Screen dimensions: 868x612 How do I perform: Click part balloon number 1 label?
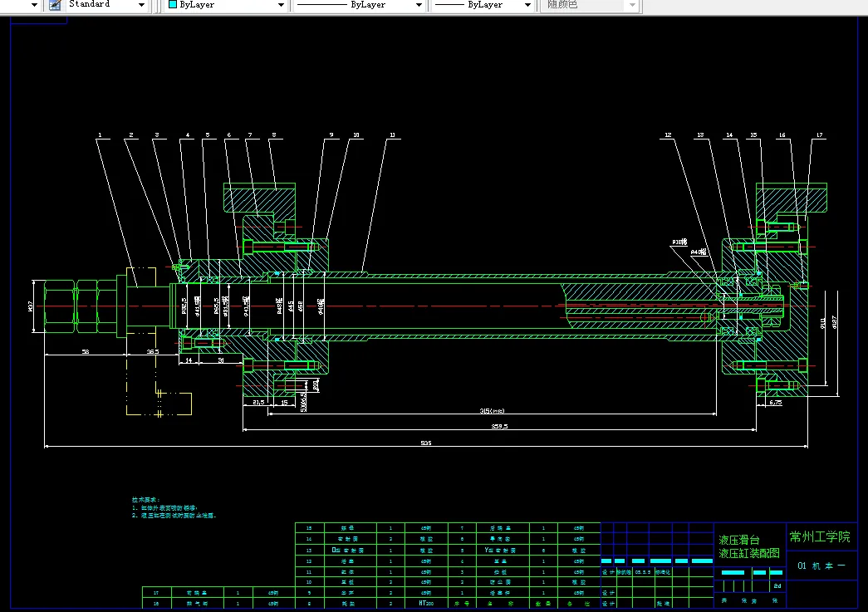pyautogui.click(x=100, y=135)
